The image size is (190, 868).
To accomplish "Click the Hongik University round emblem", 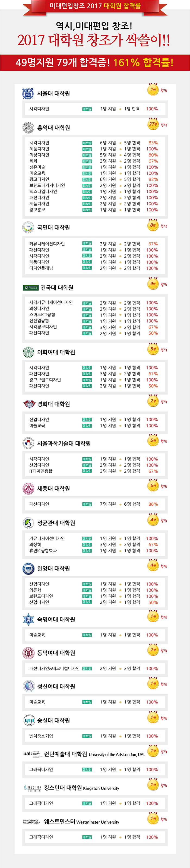I will click(x=28, y=128).
